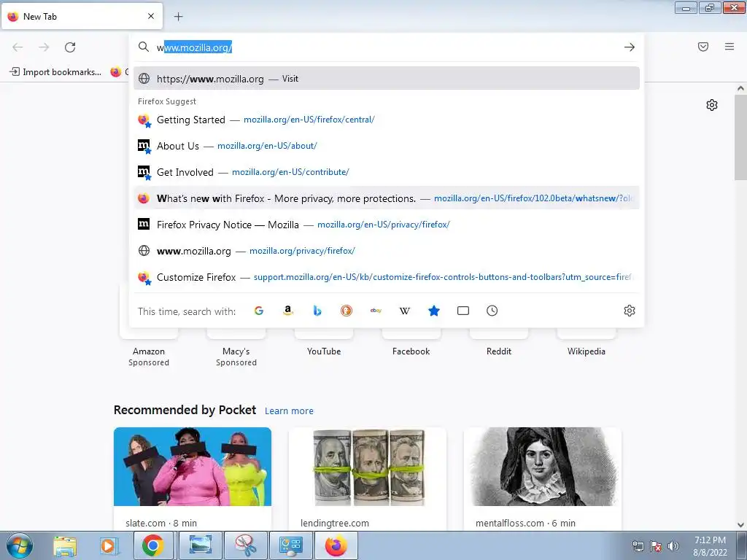This screenshot has height=560, width=747.
Task: Open search settings gear in the dropdown
Action: click(630, 311)
